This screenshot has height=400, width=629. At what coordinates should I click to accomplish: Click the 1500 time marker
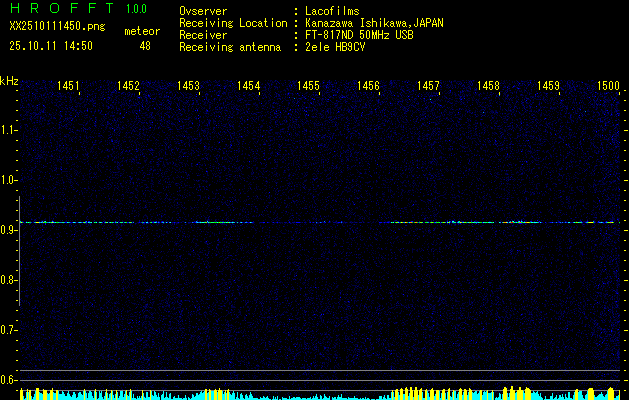(607, 87)
